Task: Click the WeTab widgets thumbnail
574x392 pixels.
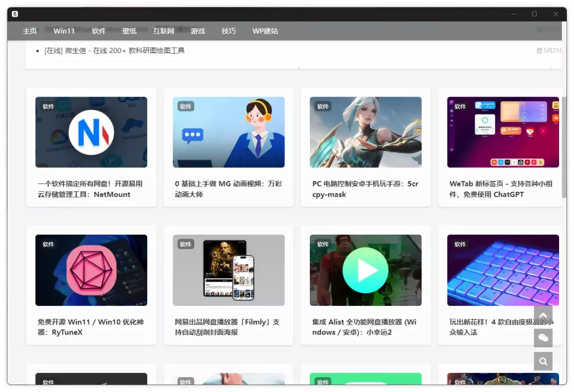Action: tap(503, 132)
